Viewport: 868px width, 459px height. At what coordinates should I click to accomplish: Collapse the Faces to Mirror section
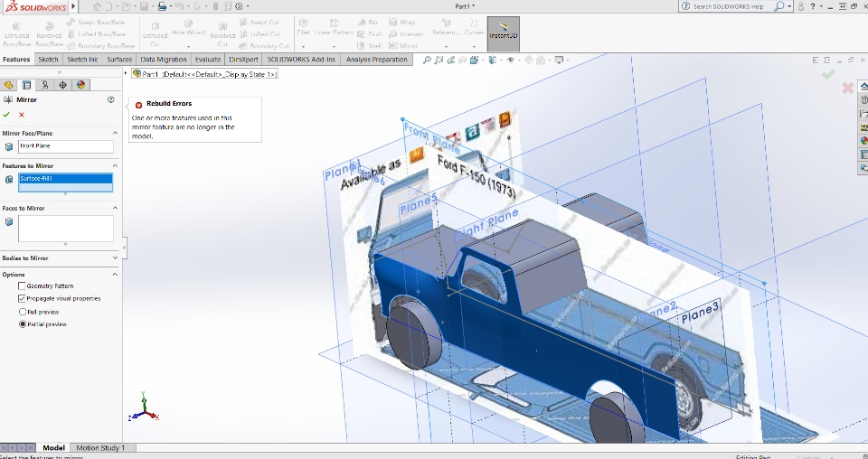click(x=115, y=208)
